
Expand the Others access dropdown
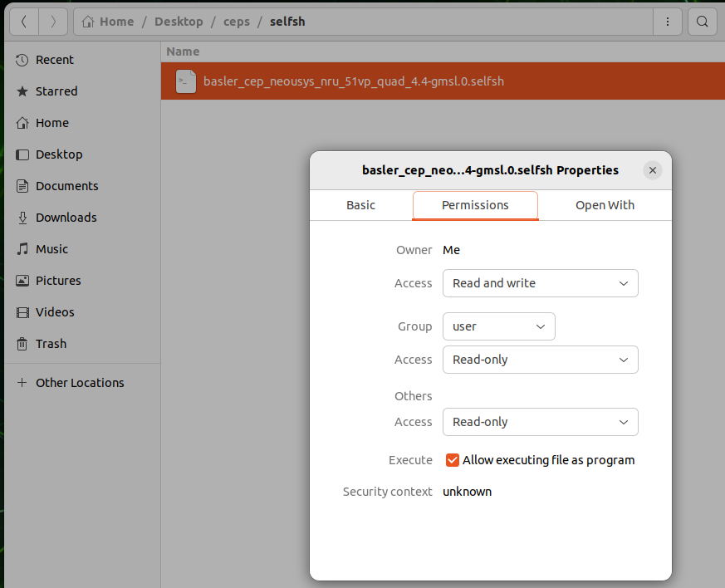coord(540,422)
